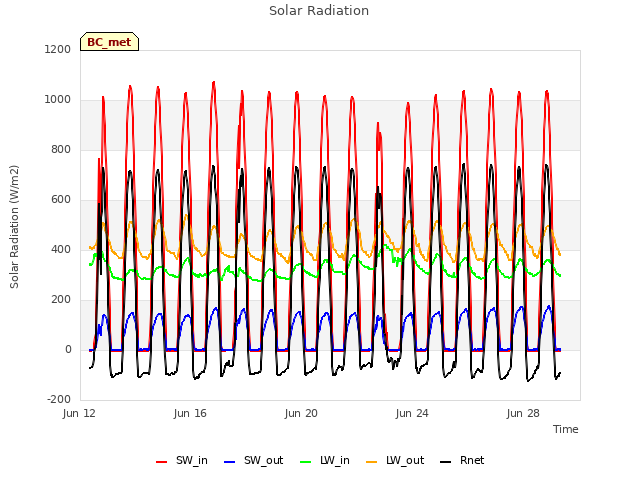
Task: Click the 400 y-axis tick label
Action: (61, 249)
